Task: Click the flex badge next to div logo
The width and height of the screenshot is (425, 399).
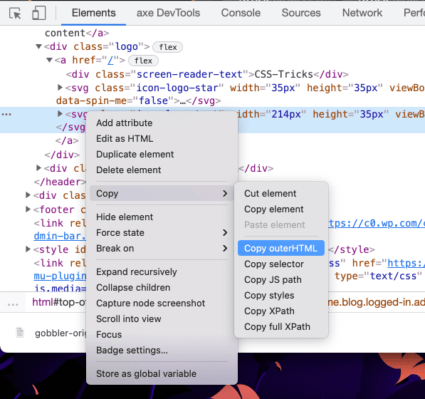Action: coord(167,47)
